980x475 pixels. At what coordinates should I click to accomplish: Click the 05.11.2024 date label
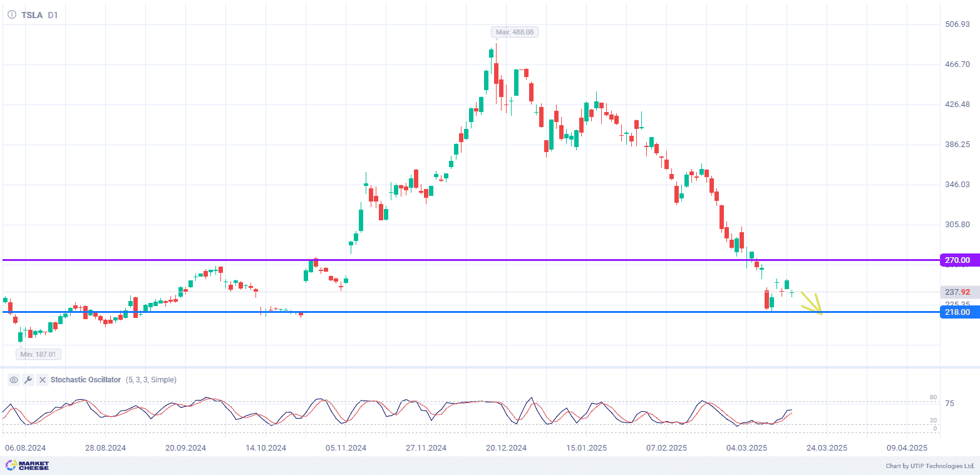[x=346, y=448]
